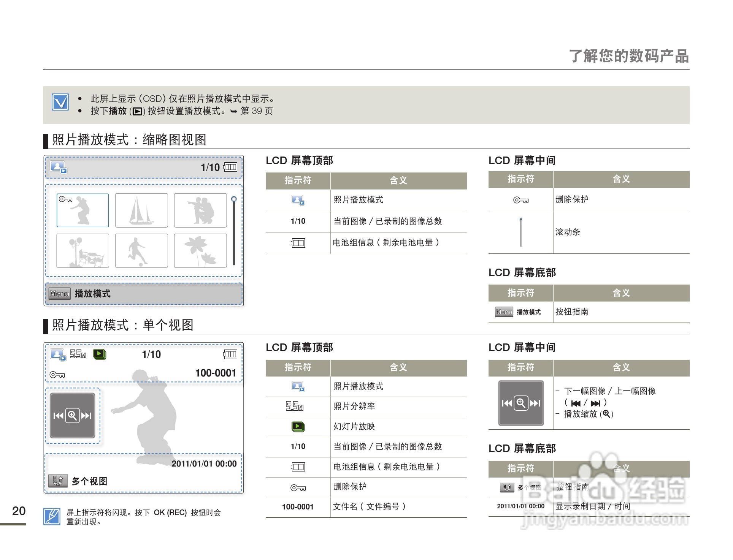Click the blue checkmark note icon at top
This screenshot has width=733, height=560.
(60, 102)
